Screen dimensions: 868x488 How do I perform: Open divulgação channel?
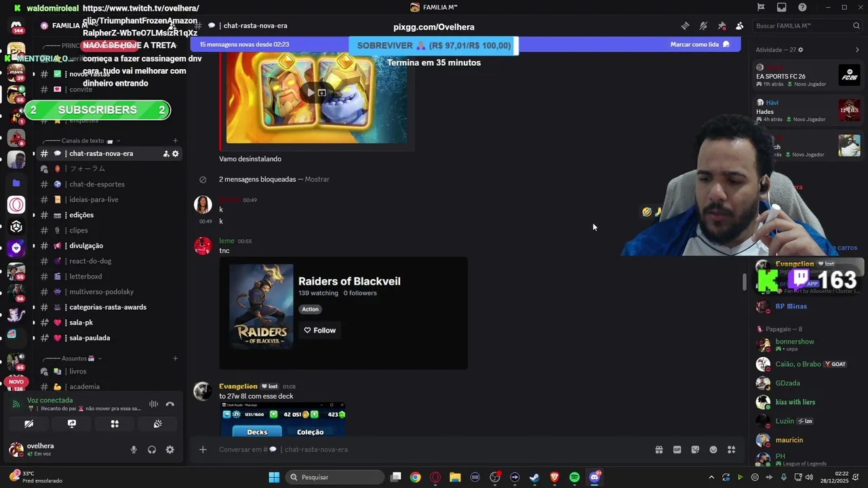(108, 246)
